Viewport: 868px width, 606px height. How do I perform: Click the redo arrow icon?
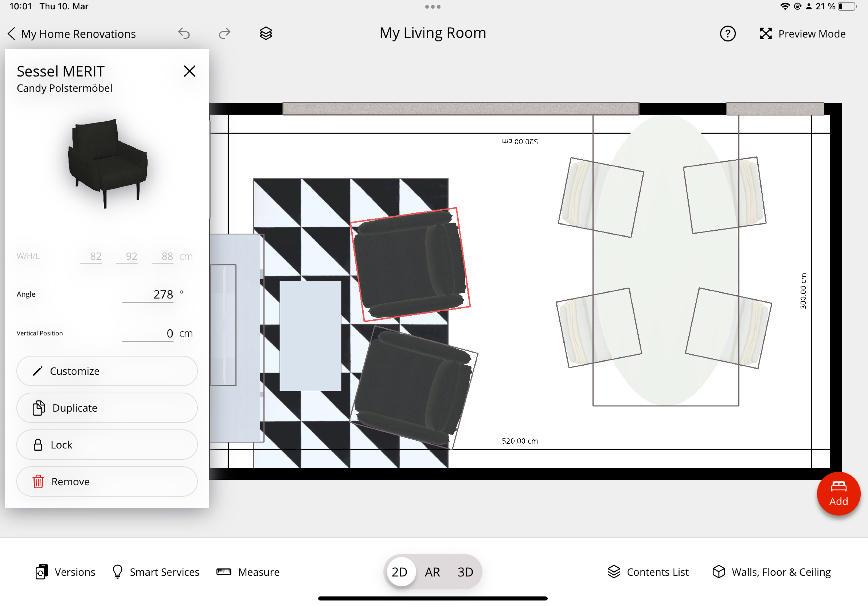click(225, 34)
